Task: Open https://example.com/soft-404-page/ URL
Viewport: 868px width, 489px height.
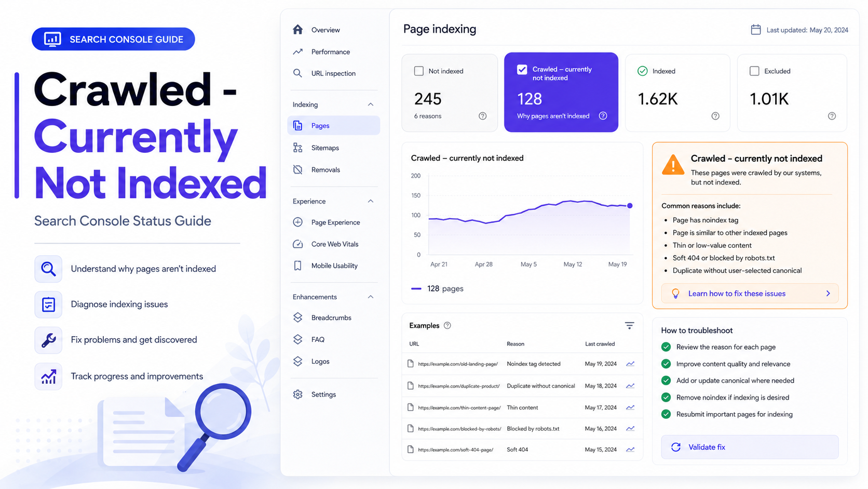Action: pos(455,450)
